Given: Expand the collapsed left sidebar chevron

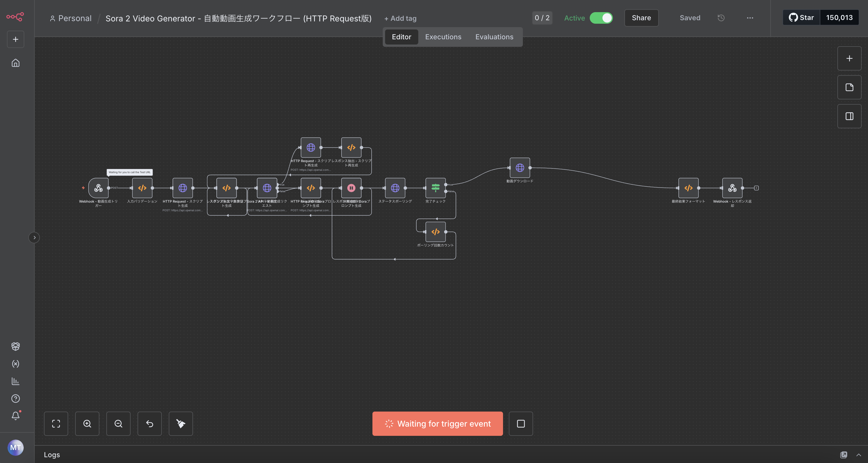Looking at the screenshot, I should point(34,238).
